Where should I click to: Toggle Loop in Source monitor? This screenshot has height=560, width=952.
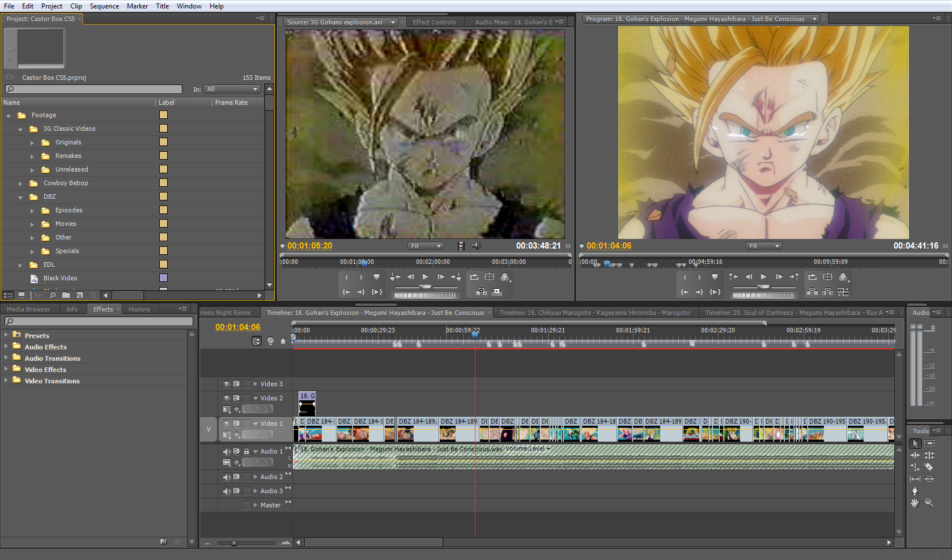tap(474, 277)
